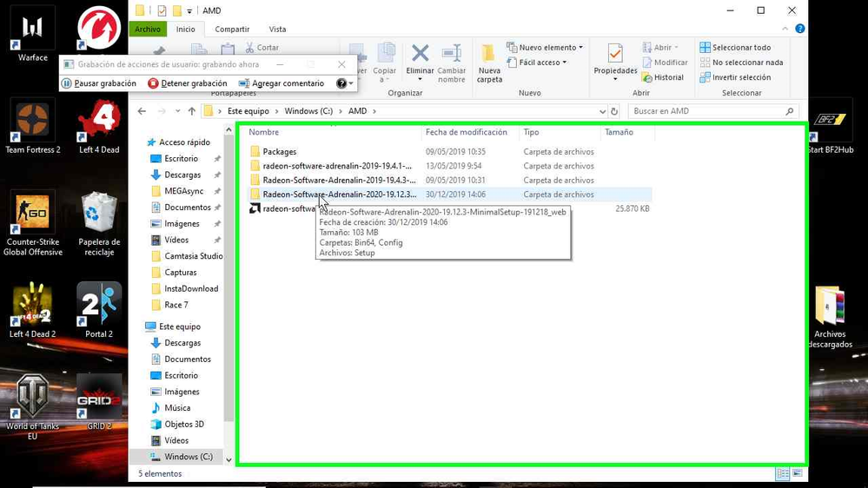
Task: Open Quick Access Toolbar customize dropdown
Action: tap(189, 11)
